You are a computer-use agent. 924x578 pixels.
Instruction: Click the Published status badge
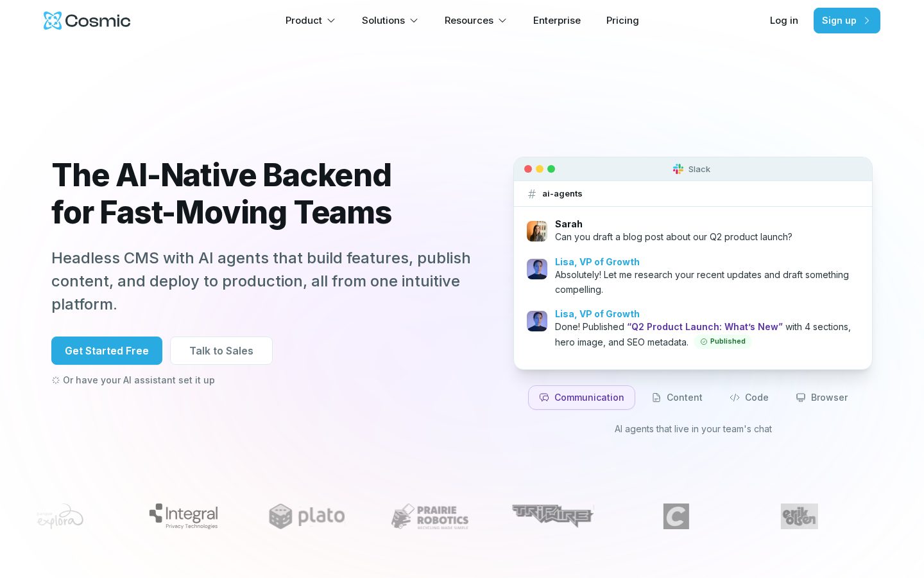point(723,342)
